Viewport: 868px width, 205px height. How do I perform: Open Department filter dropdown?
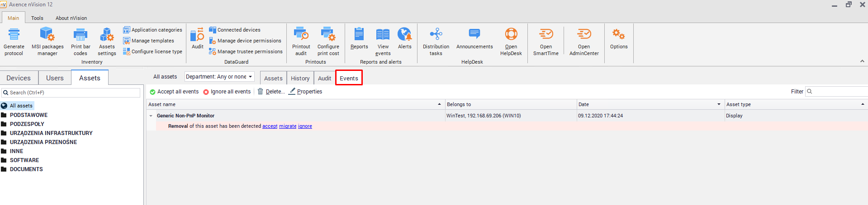[x=219, y=77]
